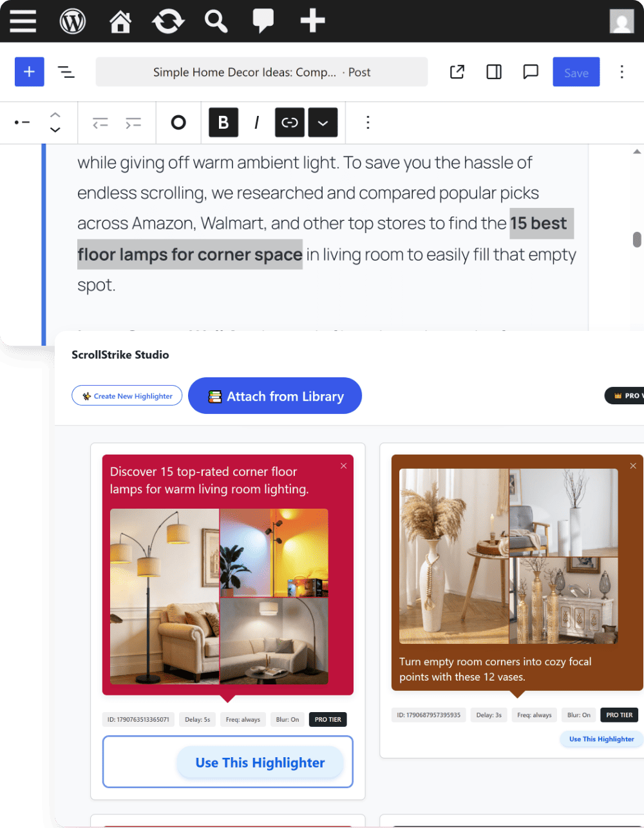
Task: Click the arc floor lamp beside sofa photo
Action: [165, 597]
